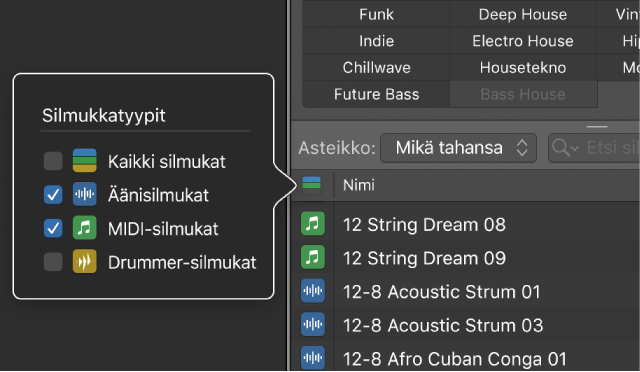Image resolution: width=640 pixels, height=372 pixels.
Task: Enable the Drummer-silmukat checkbox
Action: [53, 261]
